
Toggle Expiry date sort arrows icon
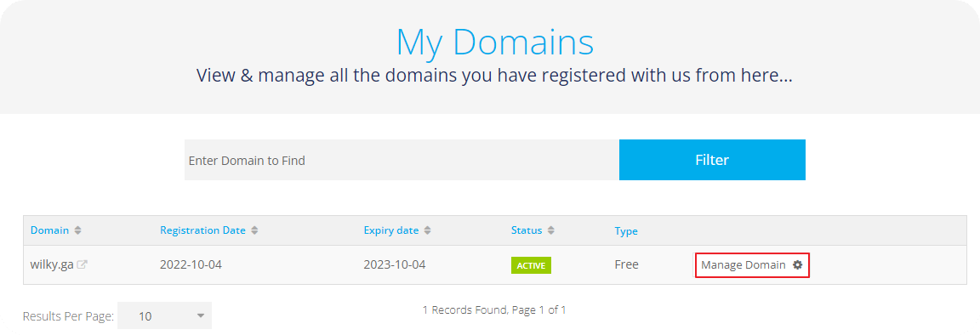[428, 230]
